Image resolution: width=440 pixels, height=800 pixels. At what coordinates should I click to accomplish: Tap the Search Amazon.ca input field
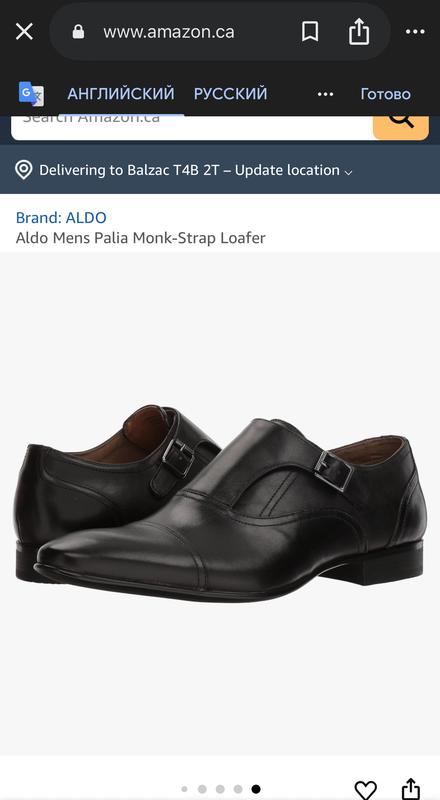tap(192, 128)
